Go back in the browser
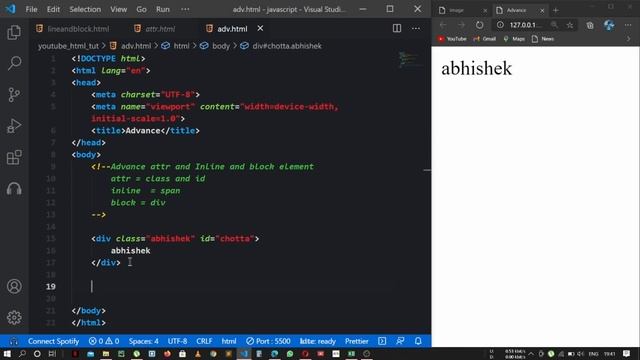Image resolution: width=640 pixels, height=360 pixels. coord(443,25)
